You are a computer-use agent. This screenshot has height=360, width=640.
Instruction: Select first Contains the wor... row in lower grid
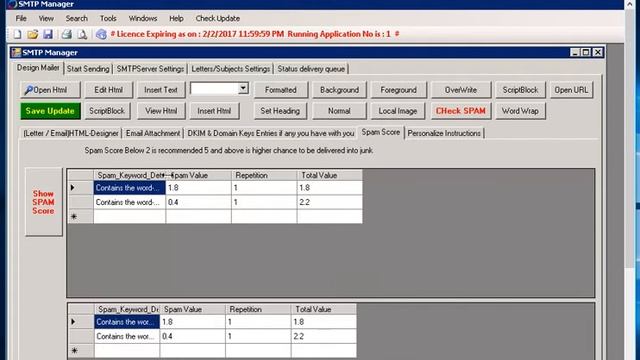127,322
